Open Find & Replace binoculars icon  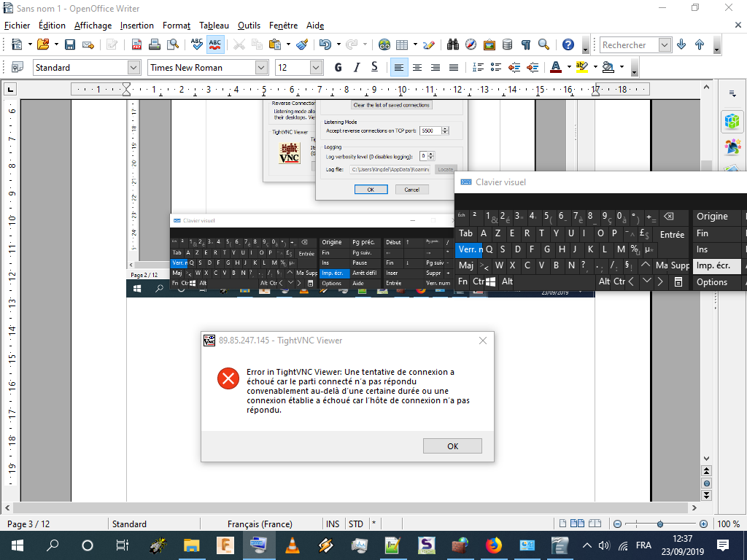452,44
